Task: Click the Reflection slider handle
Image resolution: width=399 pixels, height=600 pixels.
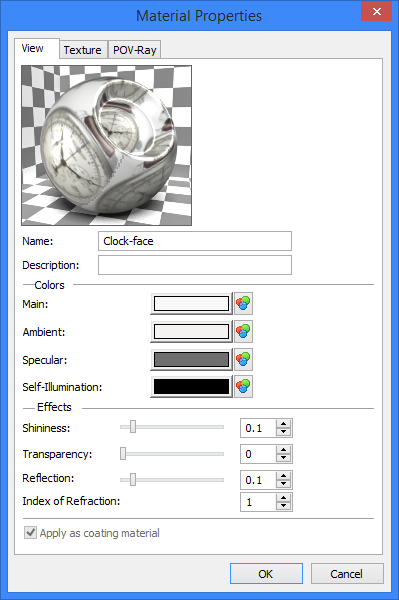Action: pos(133,479)
